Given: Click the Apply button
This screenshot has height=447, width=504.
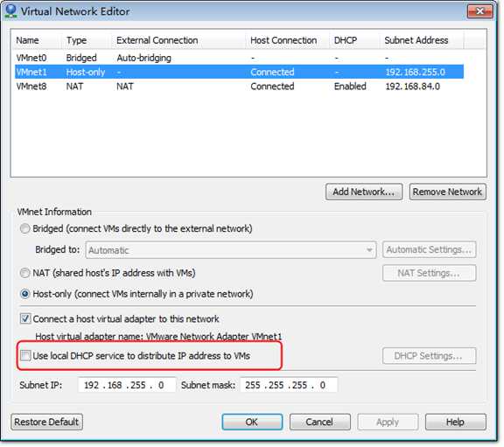Looking at the screenshot, I should coord(388,422).
